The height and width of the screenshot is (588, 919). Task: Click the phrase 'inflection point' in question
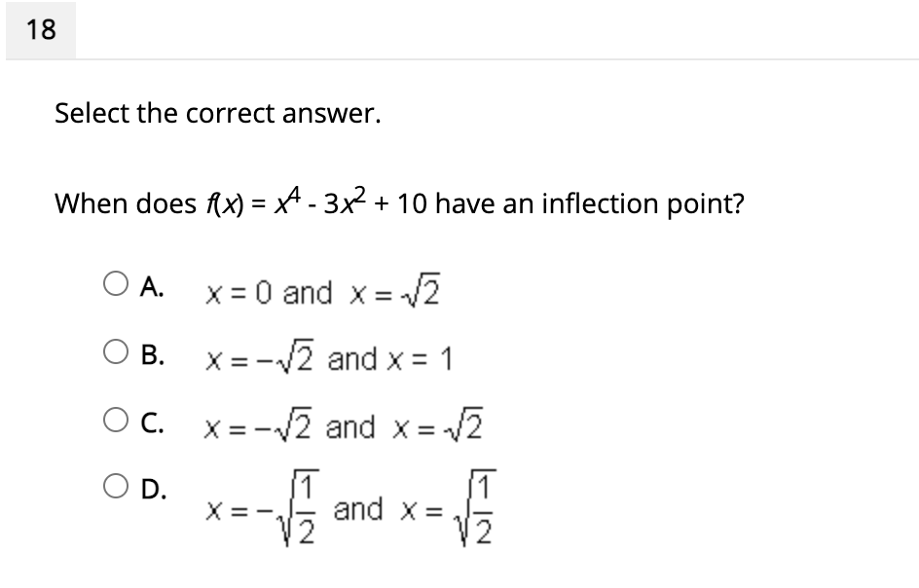coord(641,202)
